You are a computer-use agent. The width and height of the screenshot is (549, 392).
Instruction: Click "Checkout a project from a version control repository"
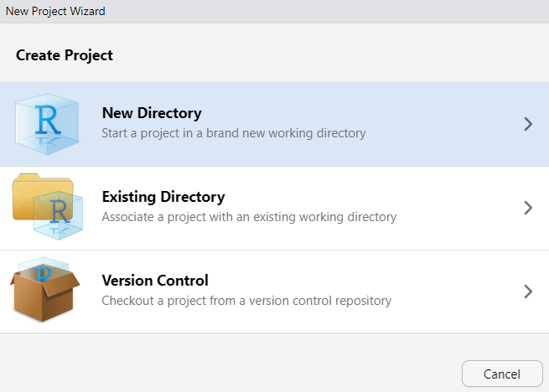coord(246,301)
